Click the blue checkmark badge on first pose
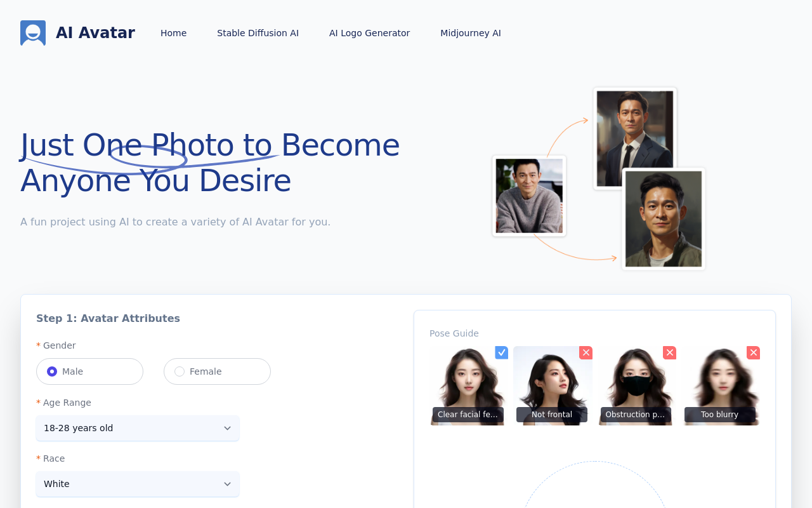The height and width of the screenshot is (508, 812). [502, 352]
